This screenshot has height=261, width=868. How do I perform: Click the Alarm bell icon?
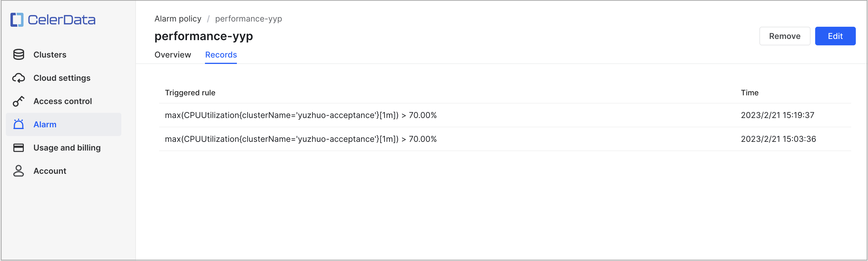[x=19, y=124]
